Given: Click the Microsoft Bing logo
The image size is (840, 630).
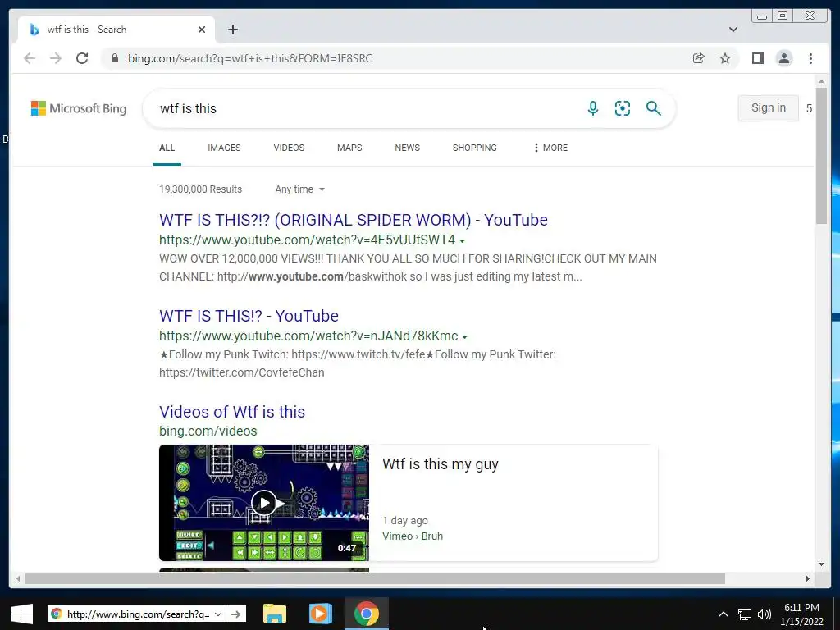Looking at the screenshot, I should click(79, 108).
